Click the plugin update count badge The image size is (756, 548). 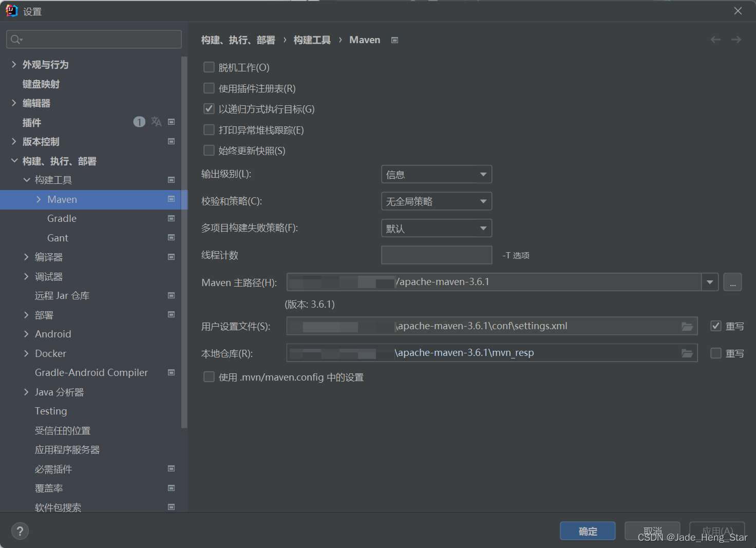pyautogui.click(x=139, y=122)
